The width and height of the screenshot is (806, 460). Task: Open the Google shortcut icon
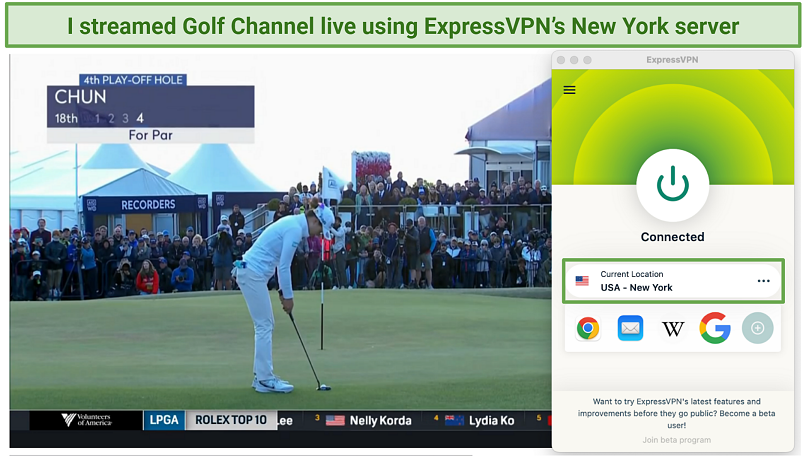715,328
